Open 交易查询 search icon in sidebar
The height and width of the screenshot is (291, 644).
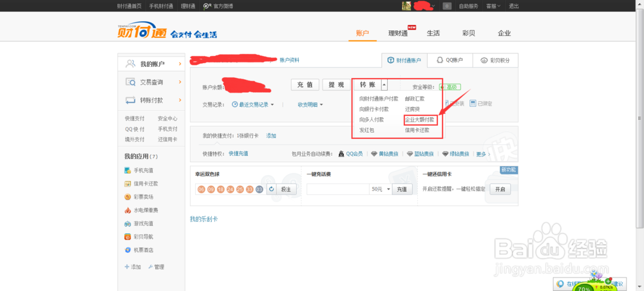tap(131, 82)
